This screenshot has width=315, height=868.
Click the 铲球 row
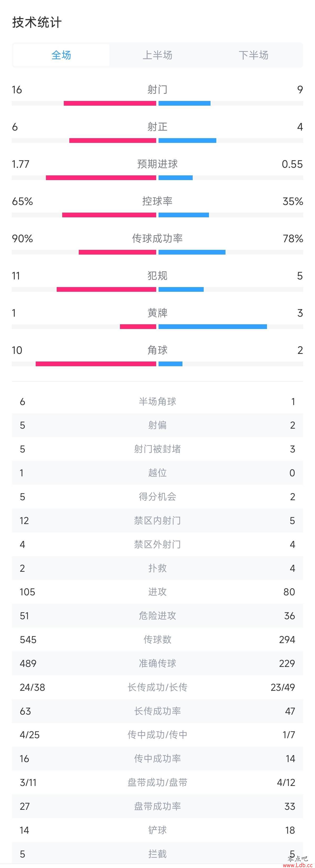pyautogui.click(x=157, y=830)
